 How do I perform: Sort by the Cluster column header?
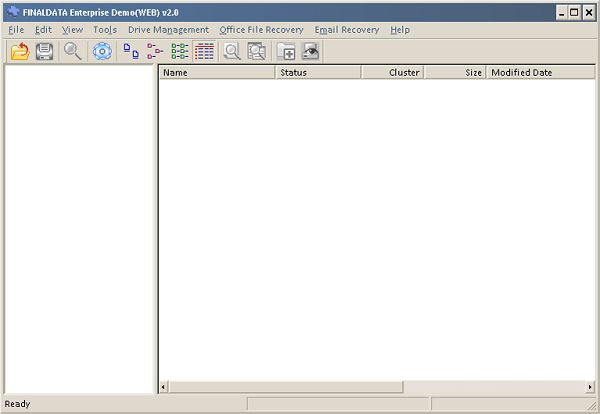coord(393,72)
